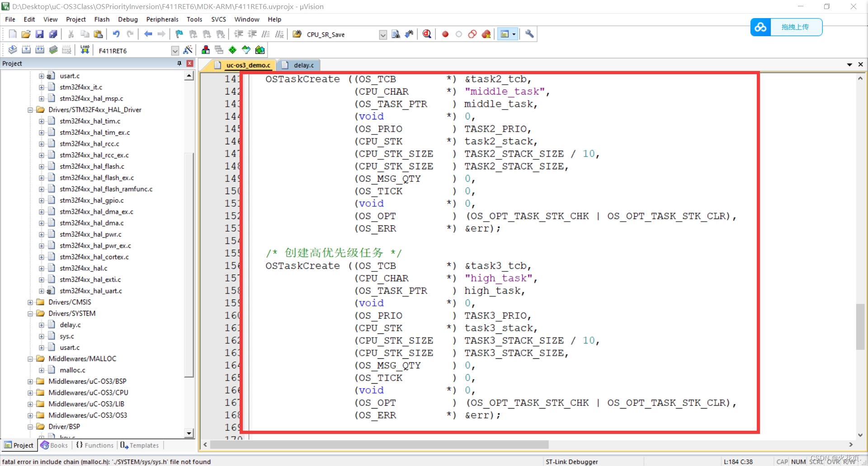Toggle auto-hide pin on Project panel
The height and width of the screenshot is (466, 868).
click(179, 63)
